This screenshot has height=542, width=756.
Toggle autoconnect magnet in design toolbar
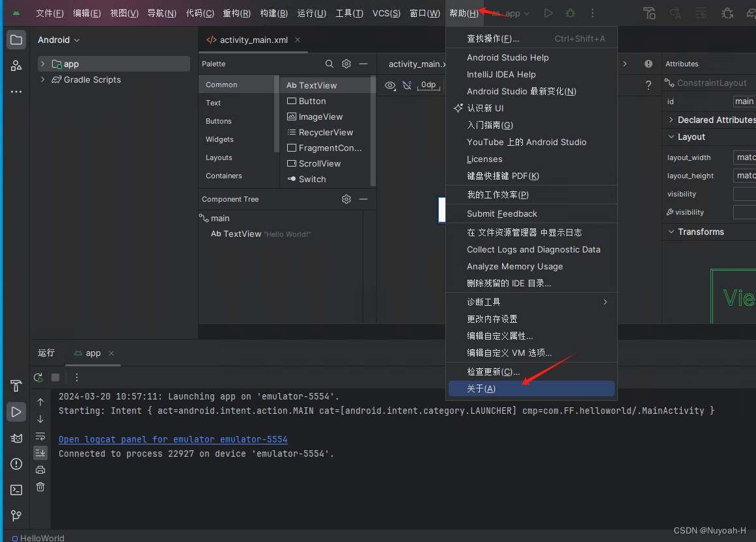coord(407,85)
